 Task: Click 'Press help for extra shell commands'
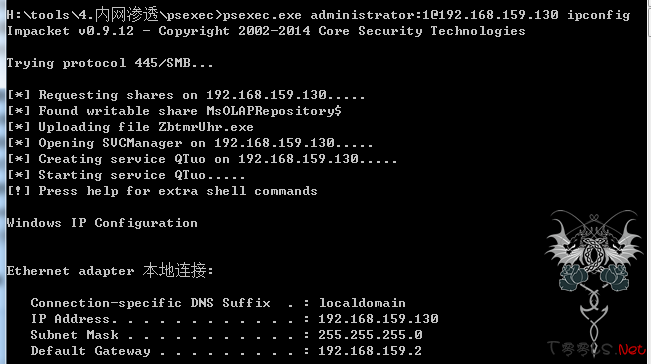pyautogui.click(x=178, y=191)
